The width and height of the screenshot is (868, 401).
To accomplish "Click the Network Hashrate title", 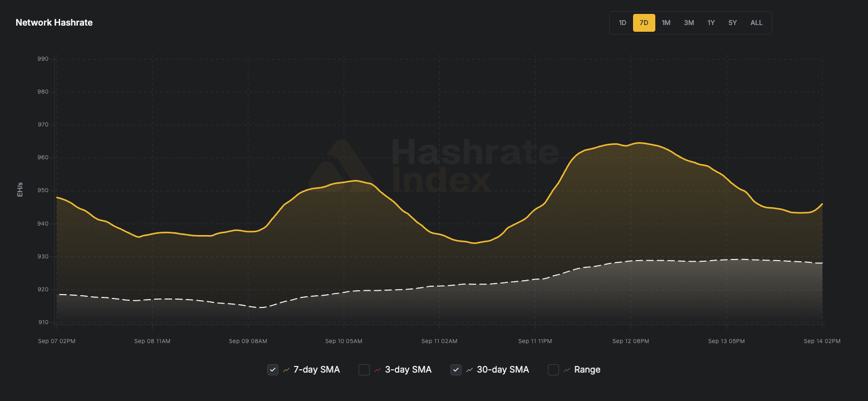I will point(54,23).
